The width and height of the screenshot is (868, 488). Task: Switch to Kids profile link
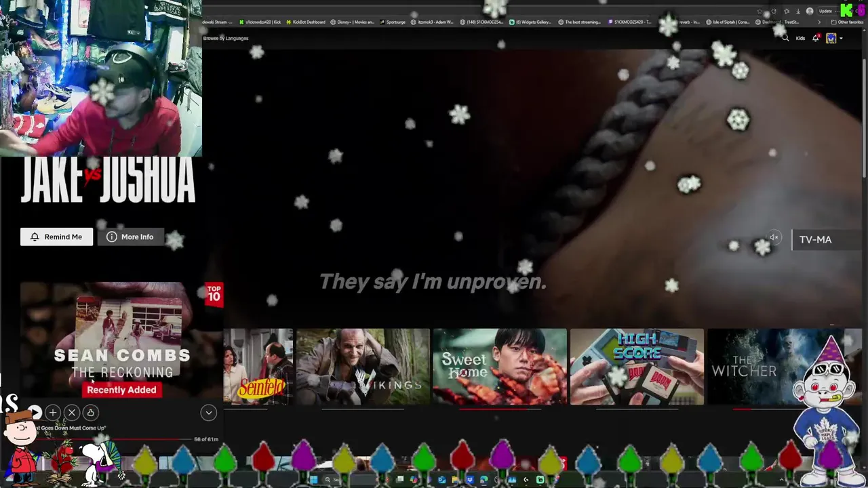tap(800, 38)
